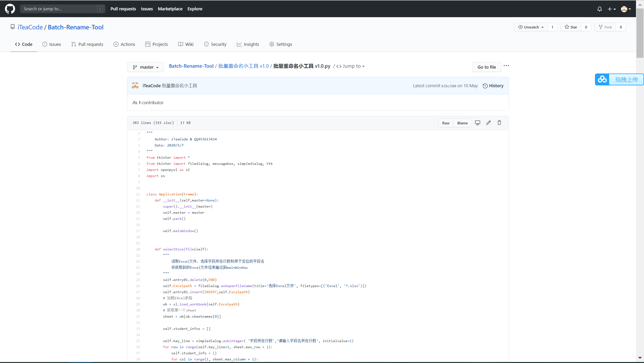The height and width of the screenshot is (363, 644).
Task: Open the 批量重命名小工具 v1.0 folder breadcrumb
Action: pyautogui.click(x=243, y=66)
